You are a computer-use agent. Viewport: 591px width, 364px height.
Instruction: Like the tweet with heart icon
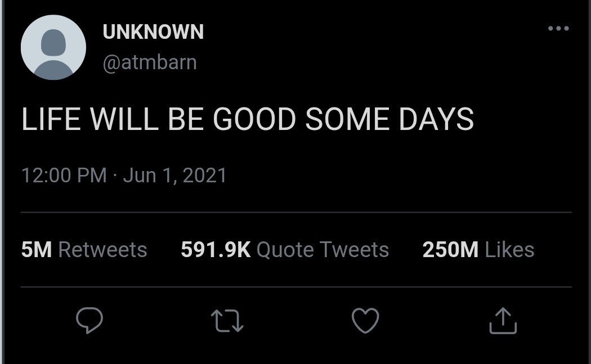(x=365, y=321)
